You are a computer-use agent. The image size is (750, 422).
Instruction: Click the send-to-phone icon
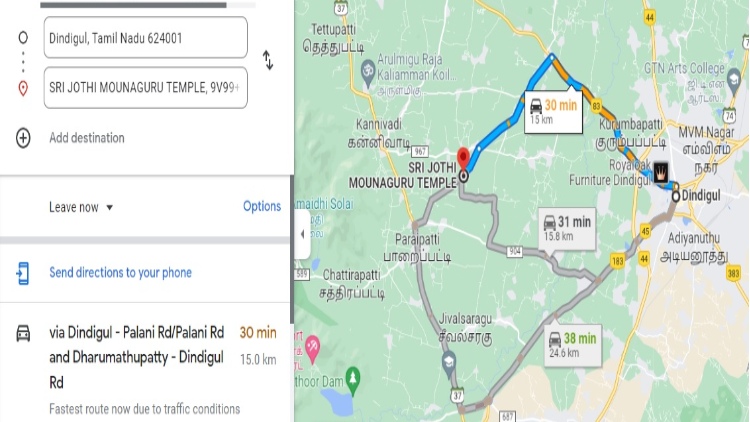tap(22, 273)
